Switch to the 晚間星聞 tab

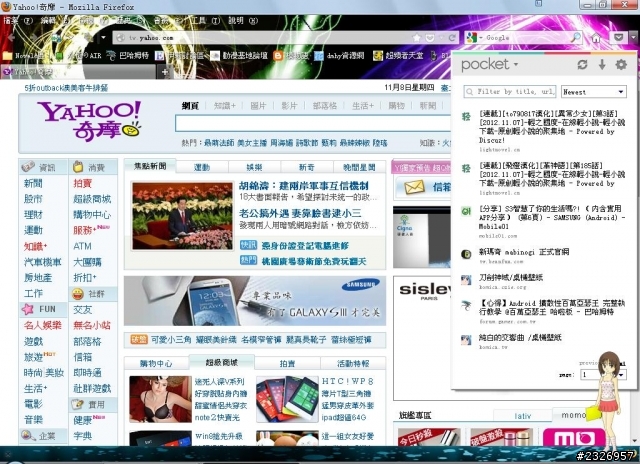pos(359,167)
